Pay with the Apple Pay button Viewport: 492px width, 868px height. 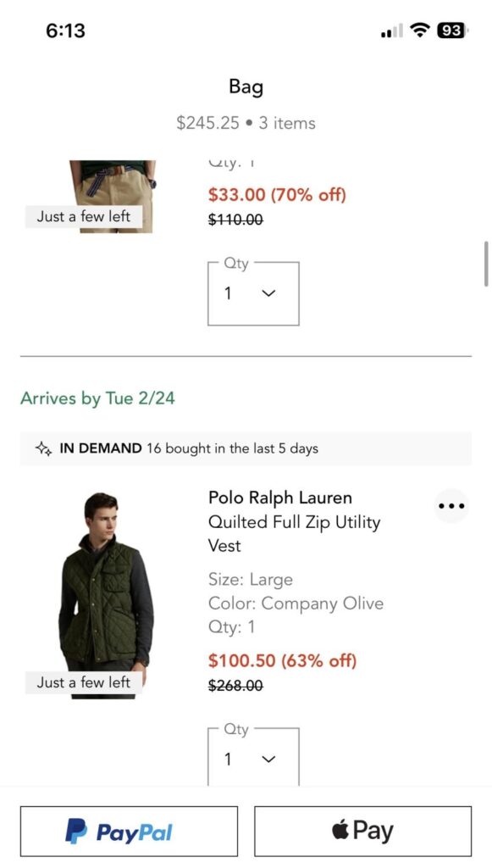[x=363, y=830]
